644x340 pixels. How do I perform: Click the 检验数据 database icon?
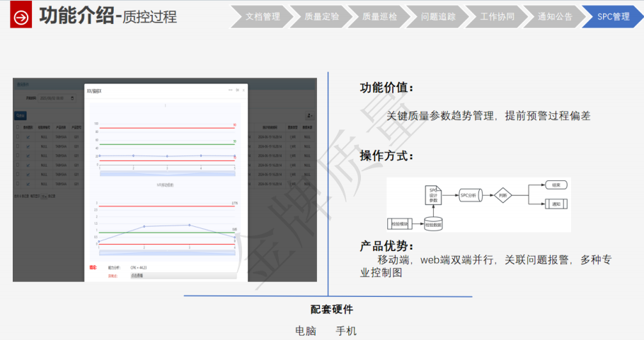pos(434,224)
